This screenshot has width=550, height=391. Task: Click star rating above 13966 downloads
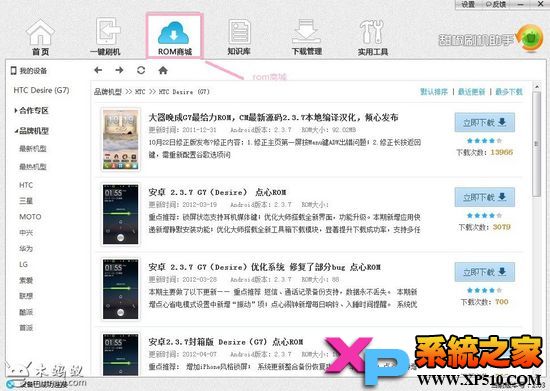tap(484, 141)
